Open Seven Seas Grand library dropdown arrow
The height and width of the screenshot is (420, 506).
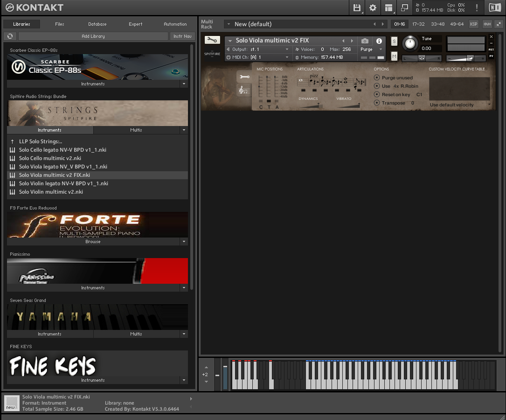click(184, 334)
